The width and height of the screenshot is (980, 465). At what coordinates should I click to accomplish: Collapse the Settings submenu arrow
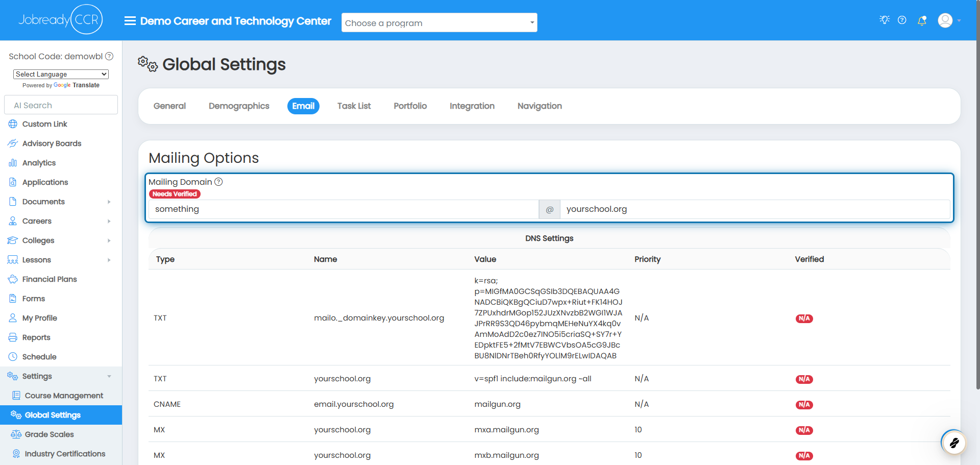click(109, 376)
